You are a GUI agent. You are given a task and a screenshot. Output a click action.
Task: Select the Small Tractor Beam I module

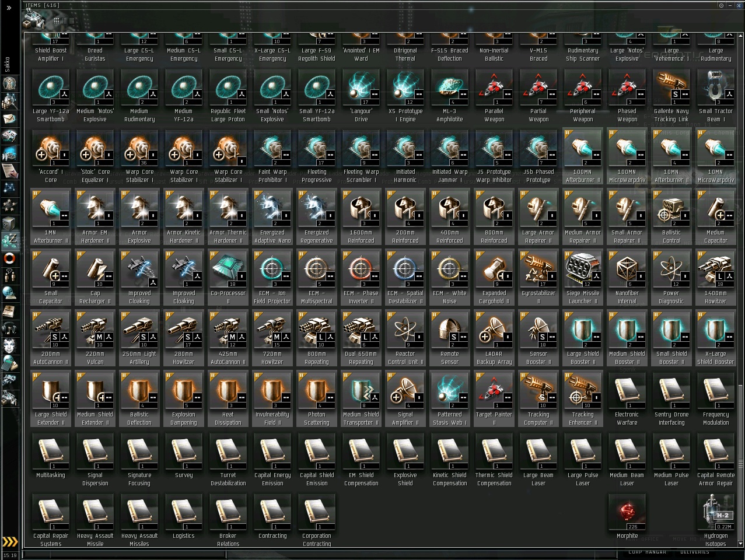[716, 96]
